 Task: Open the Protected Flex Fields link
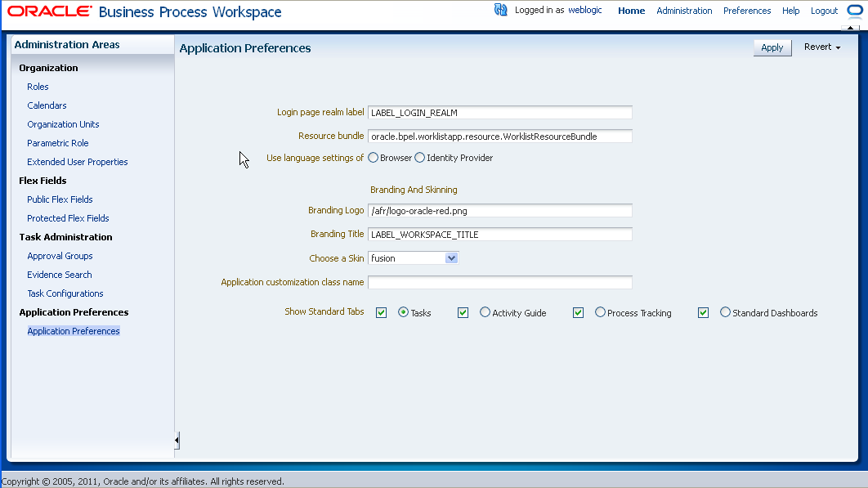click(x=68, y=219)
